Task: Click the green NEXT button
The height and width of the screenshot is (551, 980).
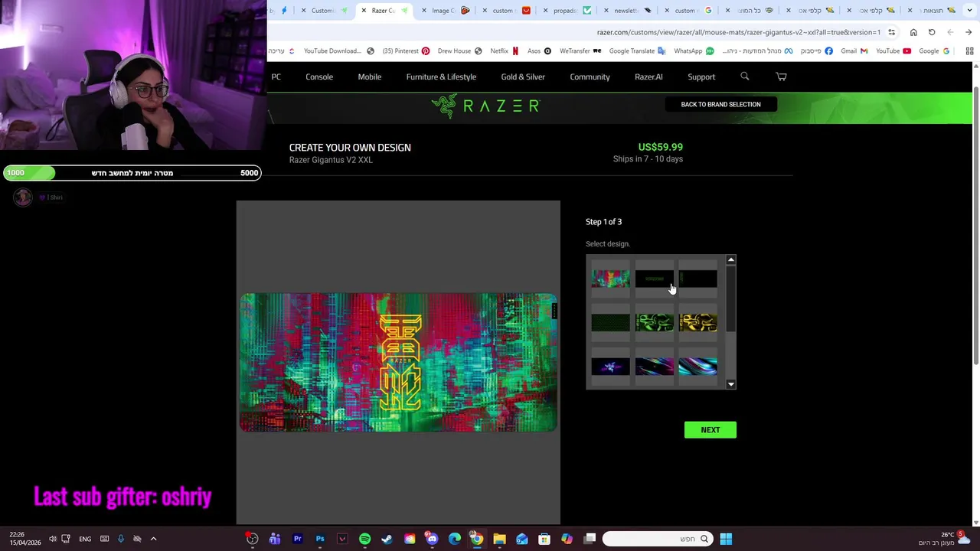Action: [710, 430]
